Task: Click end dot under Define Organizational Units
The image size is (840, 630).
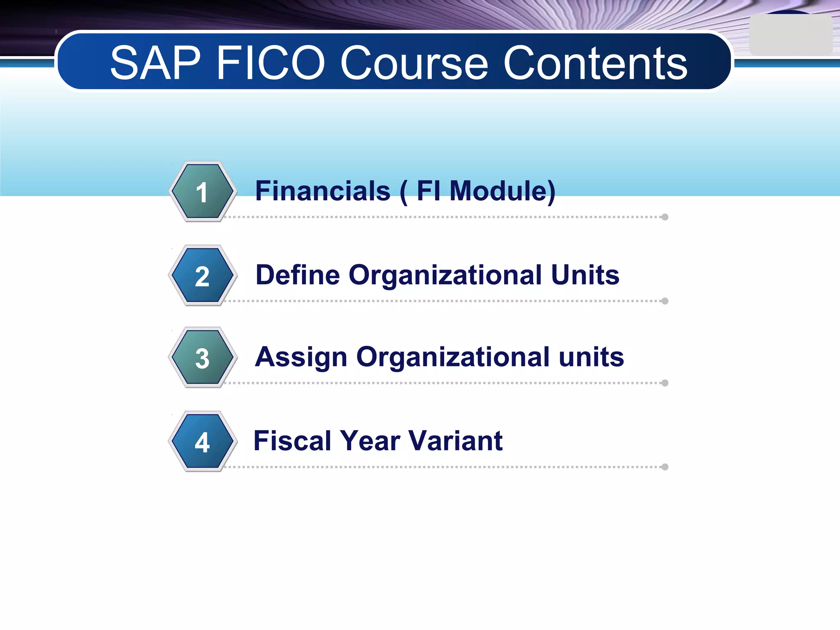Action: coord(665,301)
